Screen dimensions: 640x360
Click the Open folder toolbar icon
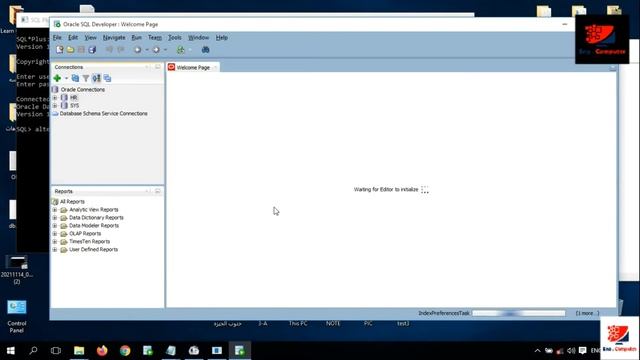click(71, 50)
